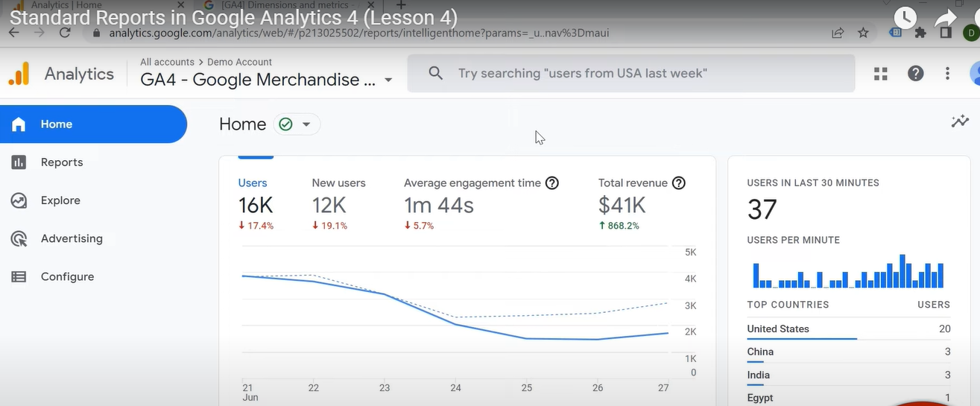Click the share page icon in address bar

point(838,33)
